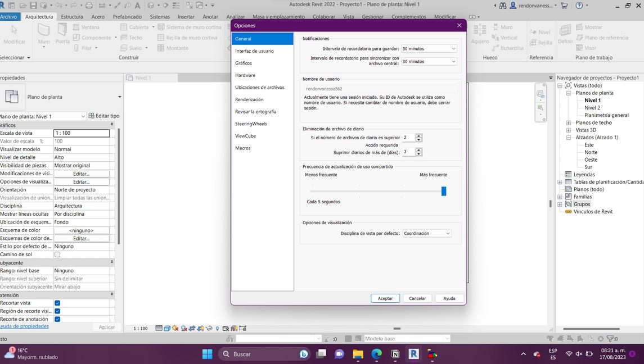Expand the Vistas 3D tree node
Viewport: 644px width, 364px height.
pos(569,130)
